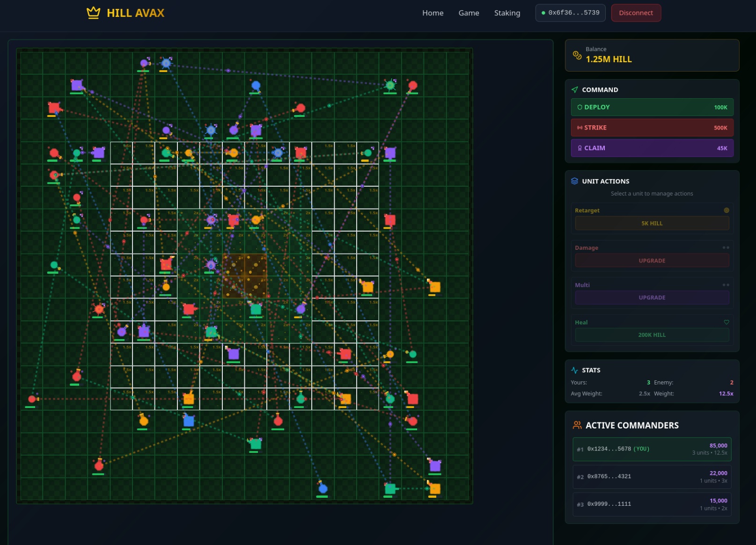Click the pulse icon beside STATS

[x=574, y=370]
